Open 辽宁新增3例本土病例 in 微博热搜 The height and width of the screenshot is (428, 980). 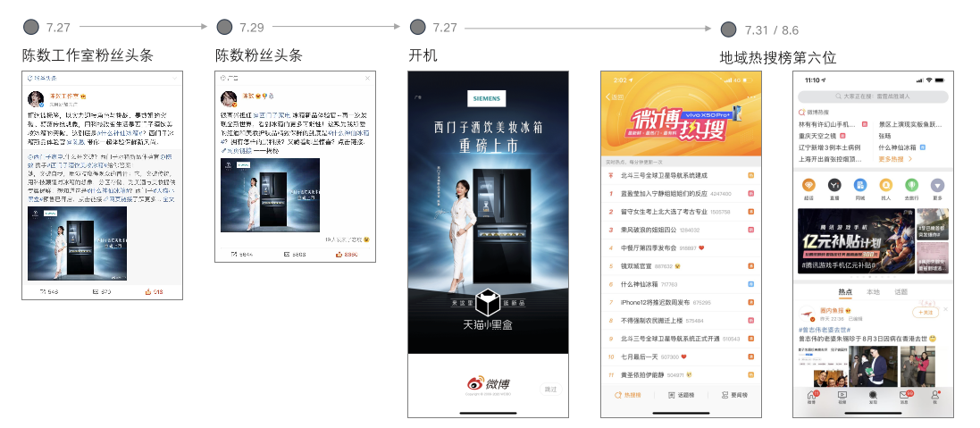(x=829, y=147)
